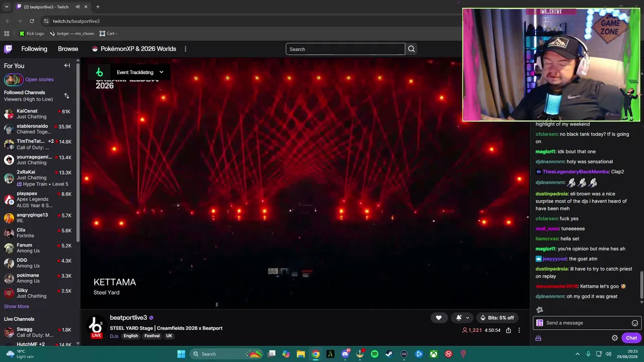The image size is (644, 362).
Task: Send message with Chat button
Action: coord(631,338)
